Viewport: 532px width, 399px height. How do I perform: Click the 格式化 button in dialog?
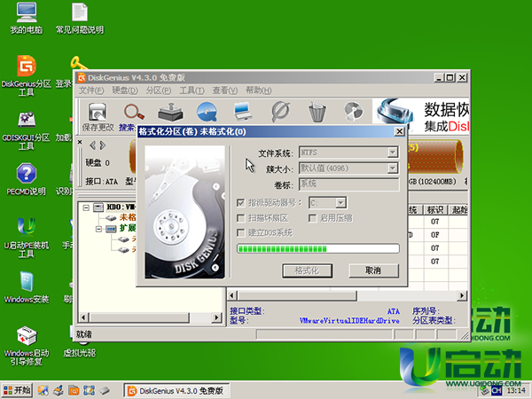(307, 270)
